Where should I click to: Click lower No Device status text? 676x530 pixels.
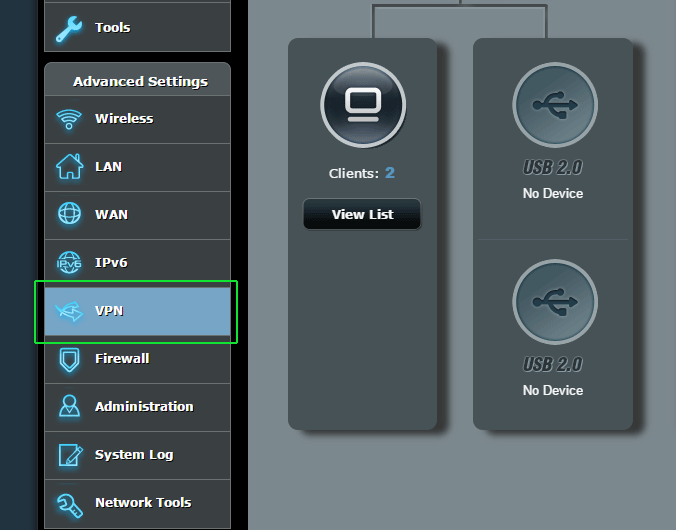(553, 390)
